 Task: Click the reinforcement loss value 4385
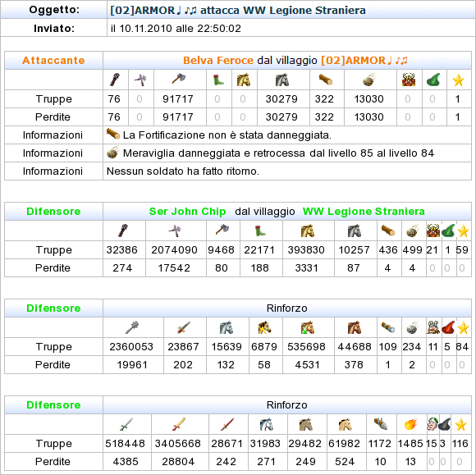[126, 461]
